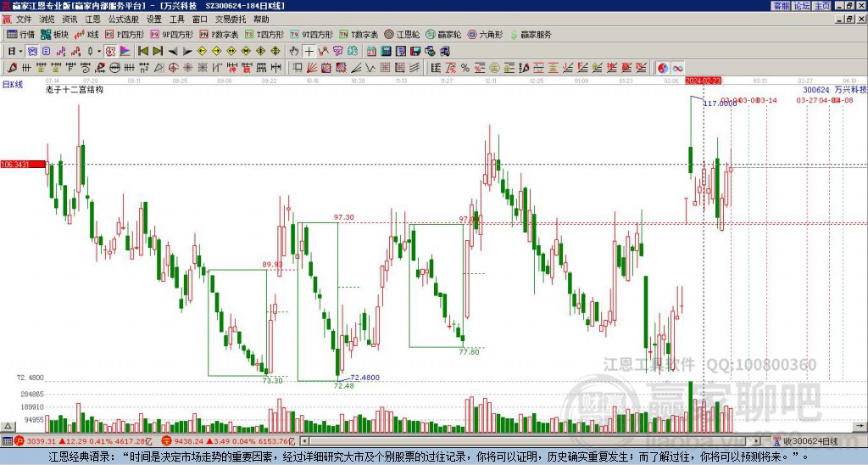Screen dimensions: 868x465
Task: Click the red 106.3431 price marker
Action: click(x=23, y=164)
